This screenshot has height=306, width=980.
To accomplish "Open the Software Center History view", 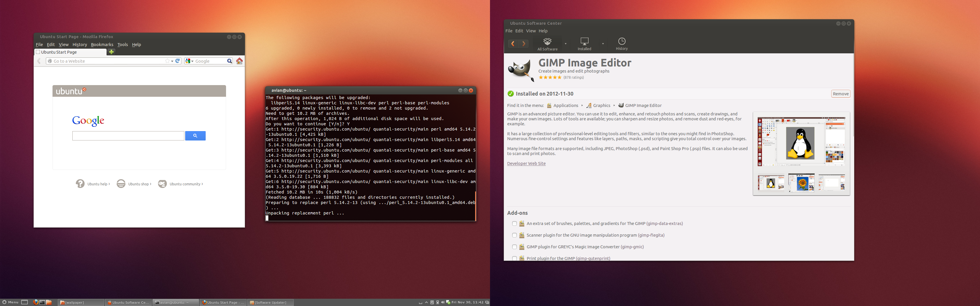I will [621, 44].
